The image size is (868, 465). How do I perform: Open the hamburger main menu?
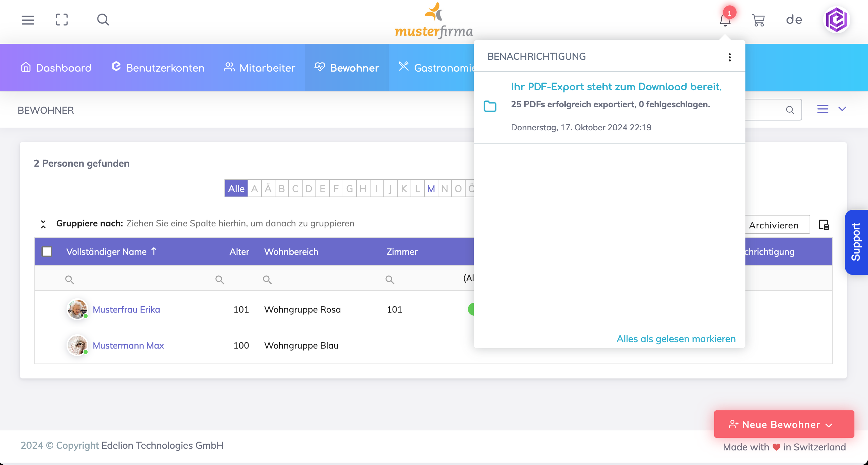tap(28, 20)
